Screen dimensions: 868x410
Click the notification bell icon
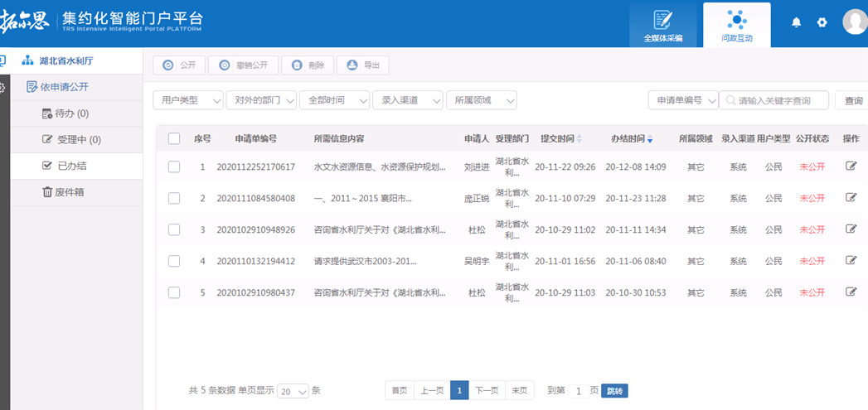click(797, 22)
